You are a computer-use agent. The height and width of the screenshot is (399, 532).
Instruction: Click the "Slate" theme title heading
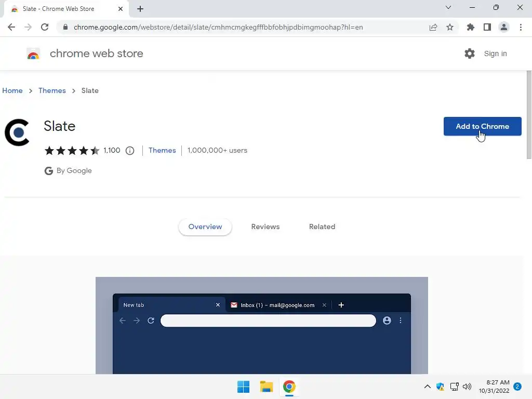(x=59, y=126)
